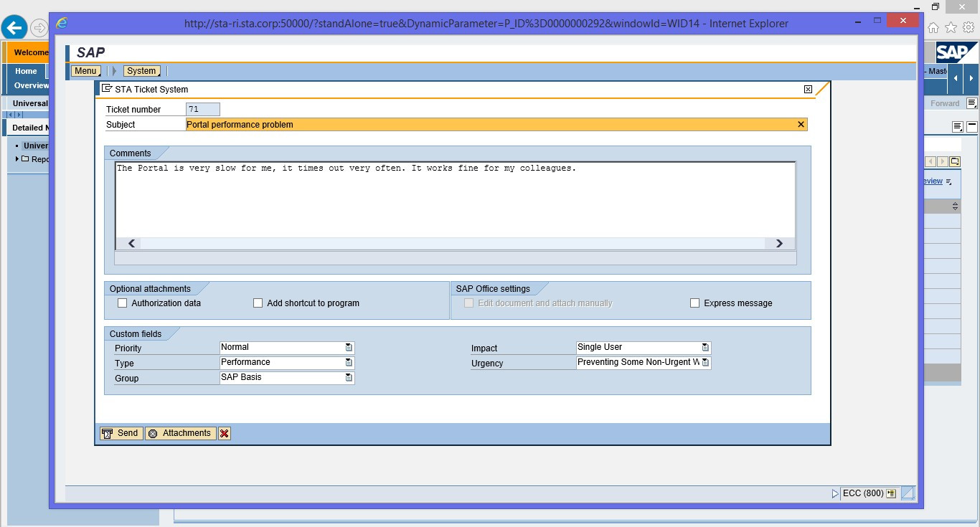Expand the status bar triangle near ECC (800)
The image size is (980, 527).
tap(835, 493)
